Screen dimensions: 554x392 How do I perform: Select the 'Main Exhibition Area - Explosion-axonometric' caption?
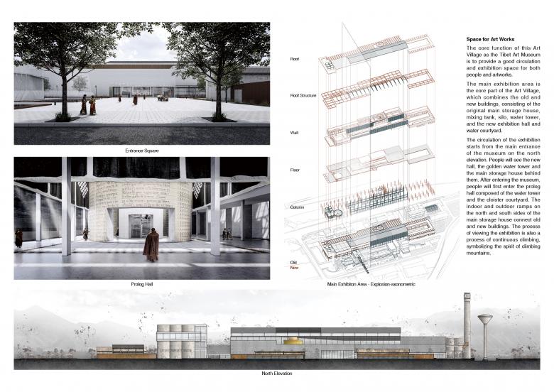371,284
